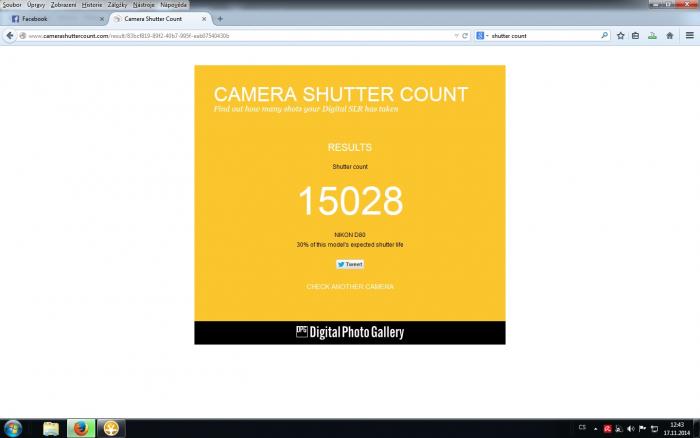This screenshot has width=700, height=438.
Task: Open the Nástroje menu
Action: coord(143,5)
